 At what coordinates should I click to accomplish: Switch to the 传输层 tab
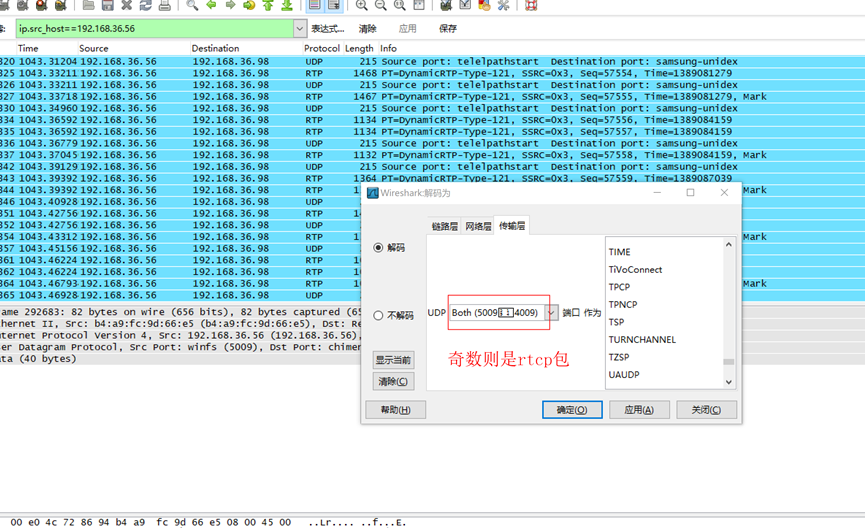512,225
